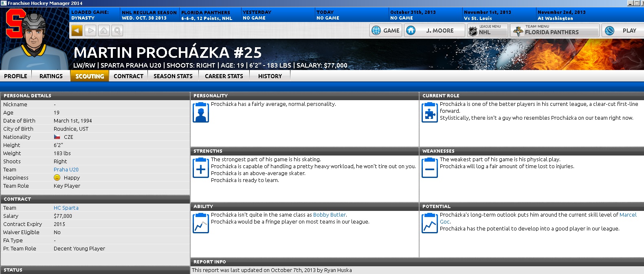Click the Team Role Key Player value
The width and height of the screenshot is (644, 274).
click(67, 186)
